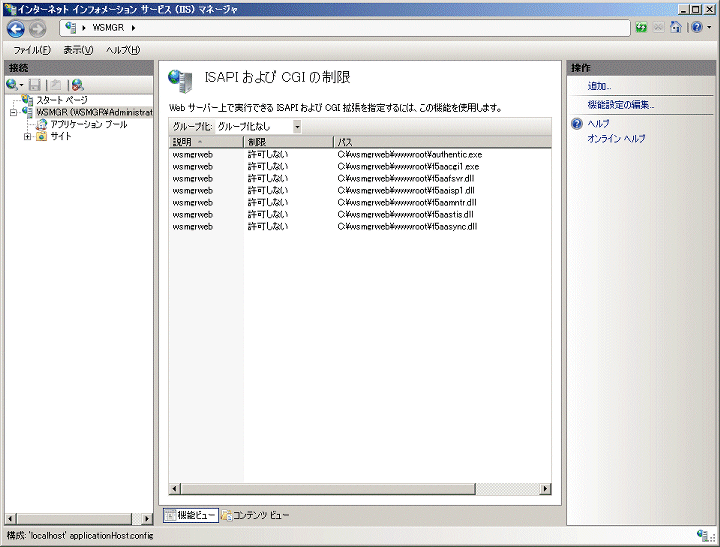Click 機能設定の編集... link
This screenshot has height=547, width=720.
click(621, 105)
